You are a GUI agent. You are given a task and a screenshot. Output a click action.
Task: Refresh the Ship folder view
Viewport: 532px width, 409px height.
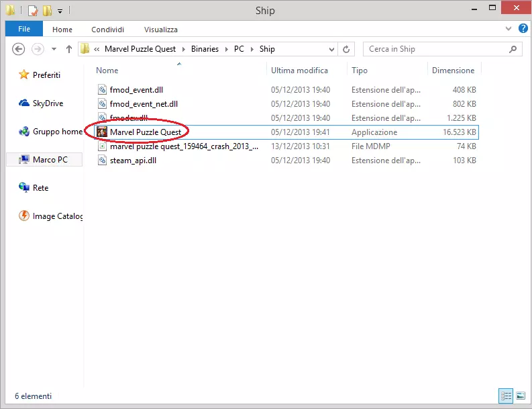click(346, 49)
